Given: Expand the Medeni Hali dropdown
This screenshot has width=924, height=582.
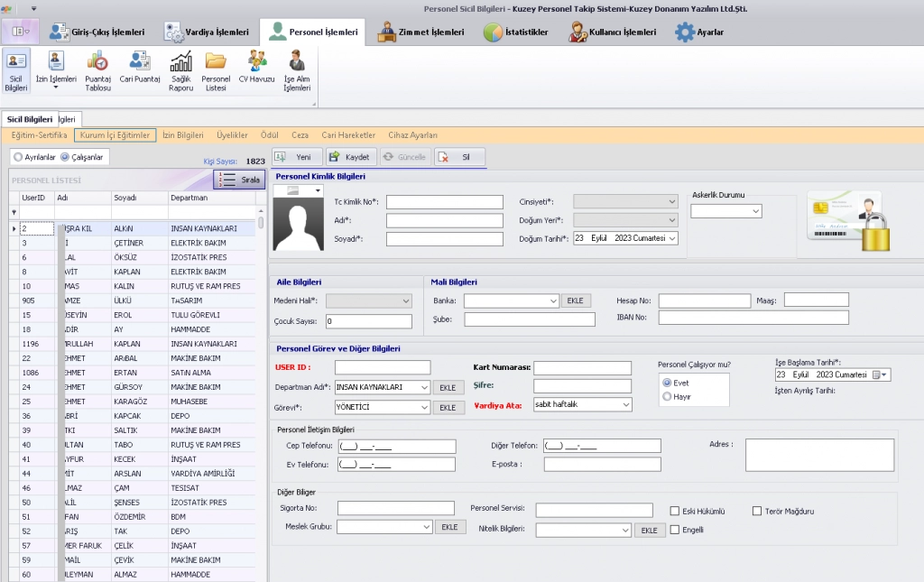Looking at the screenshot, I should [x=404, y=301].
